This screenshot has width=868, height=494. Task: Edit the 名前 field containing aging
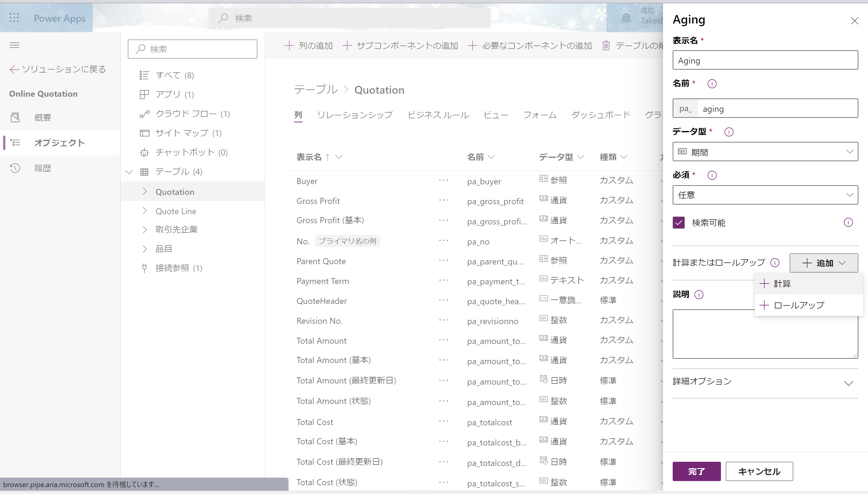click(765, 108)
